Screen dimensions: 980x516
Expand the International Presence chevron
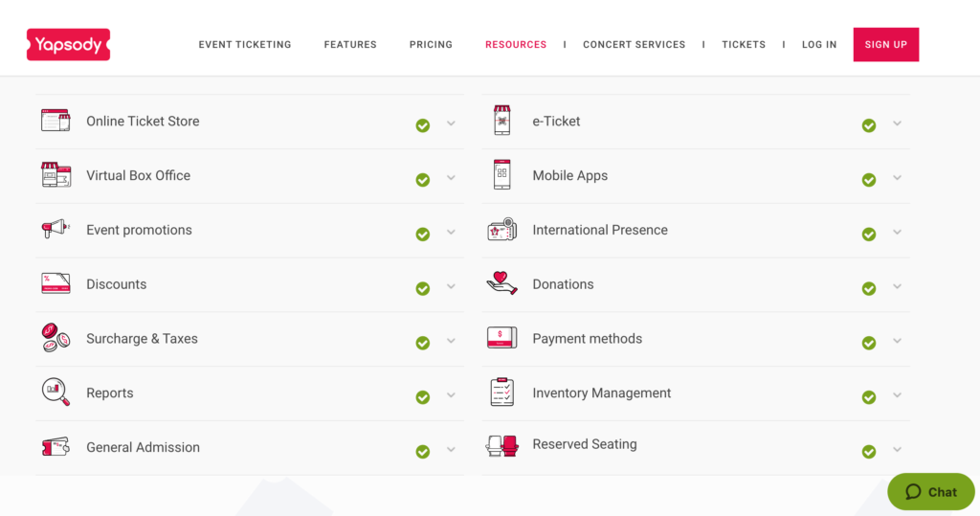click(897, 233)
